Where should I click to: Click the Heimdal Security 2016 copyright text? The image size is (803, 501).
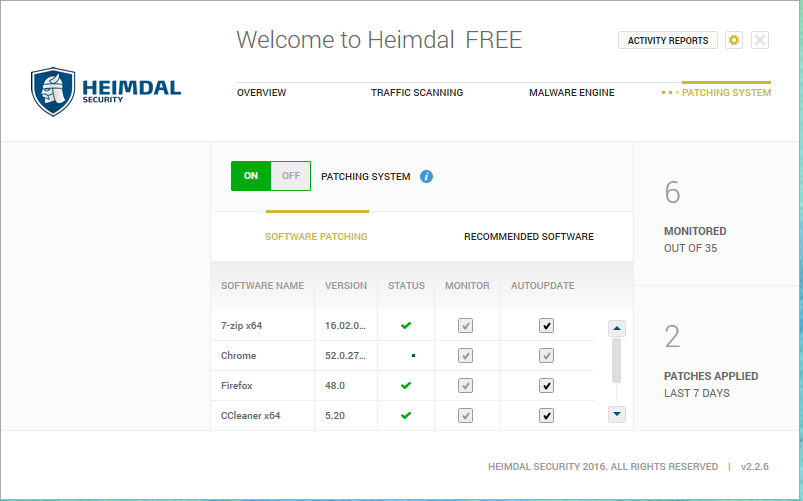coord(603,467)
